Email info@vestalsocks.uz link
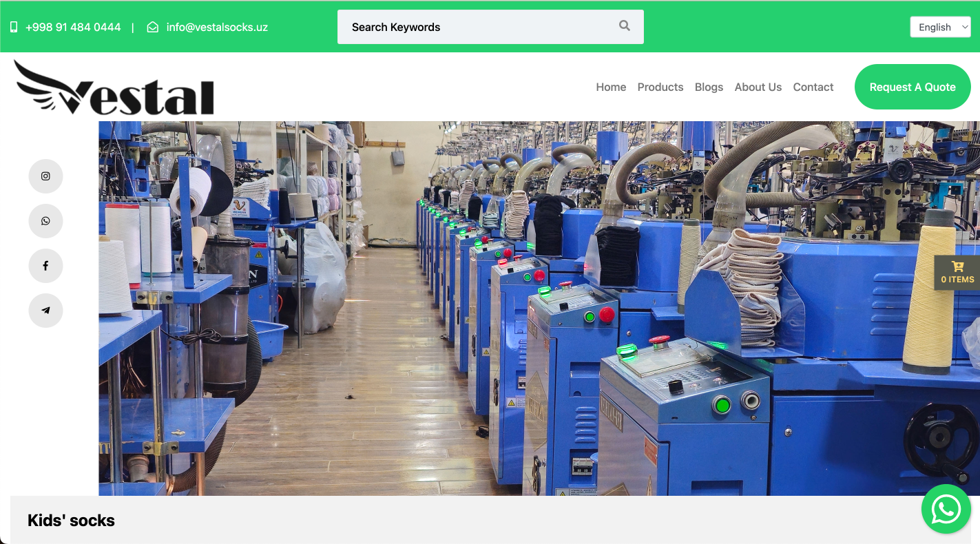980x544 pixels. [217, 28]
